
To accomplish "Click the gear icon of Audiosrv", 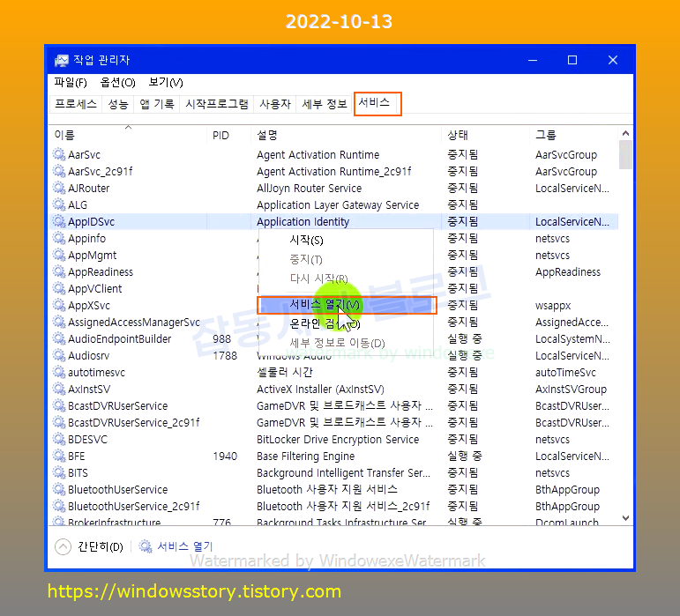I will (x=59, y=355).
